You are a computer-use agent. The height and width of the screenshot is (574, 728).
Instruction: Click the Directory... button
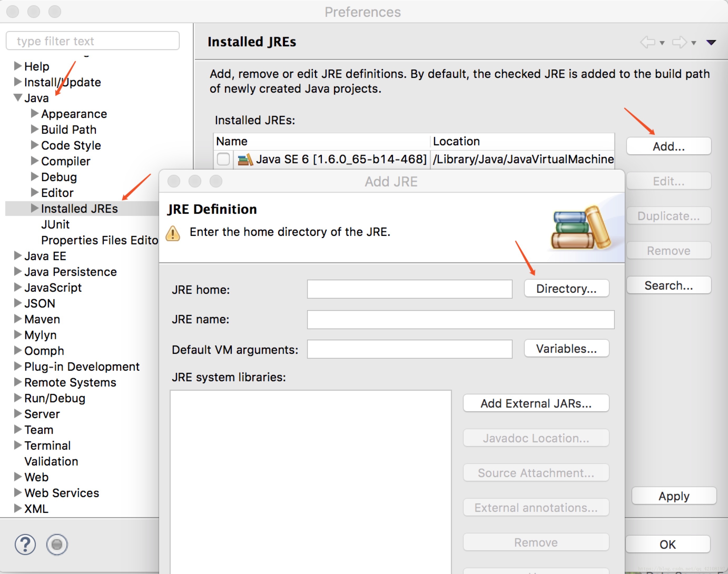pyautogui.click(x=566, y=289)
